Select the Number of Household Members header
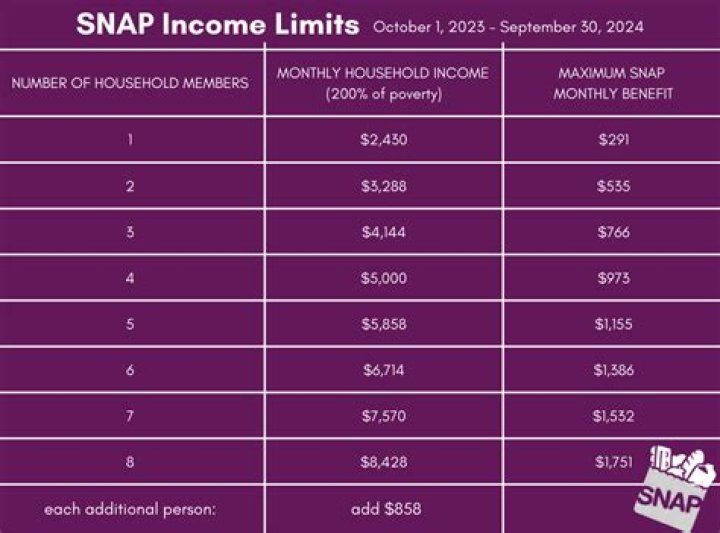The width and height of the screenshot is (720, 533). point(130,84)
